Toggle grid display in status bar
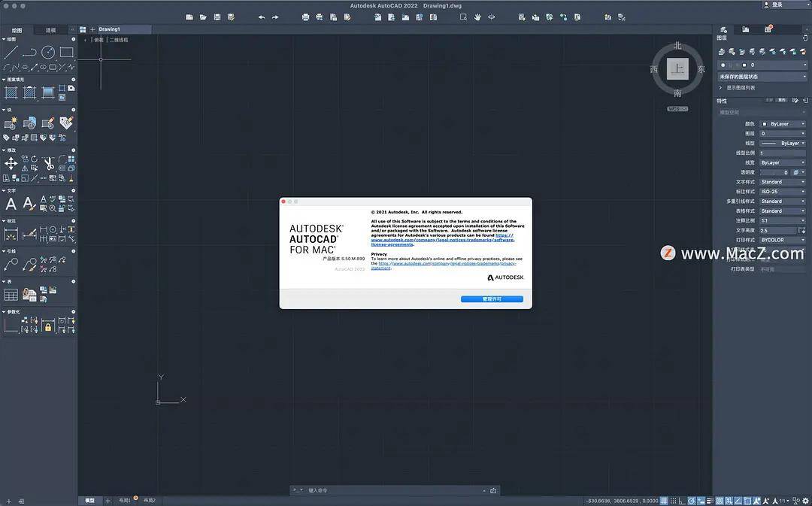The width and height of the screenshot is (812, 506). click(664, 501)
